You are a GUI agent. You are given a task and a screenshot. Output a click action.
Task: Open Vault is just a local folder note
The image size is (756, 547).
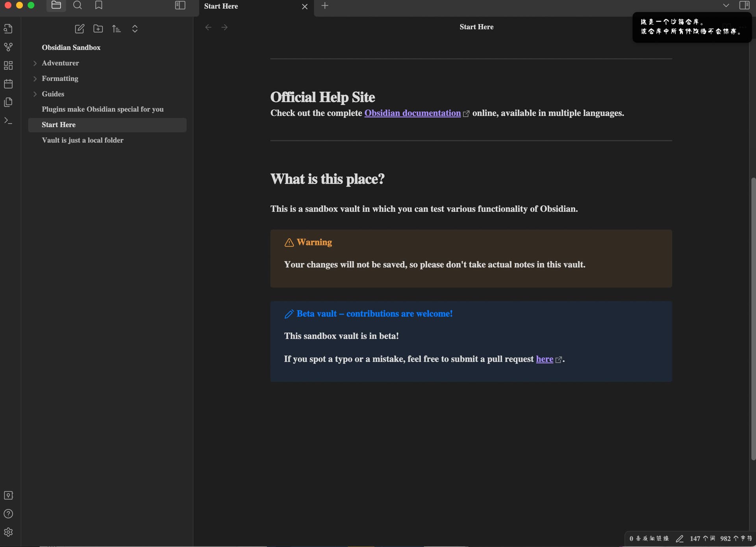(x=83, y=140)
